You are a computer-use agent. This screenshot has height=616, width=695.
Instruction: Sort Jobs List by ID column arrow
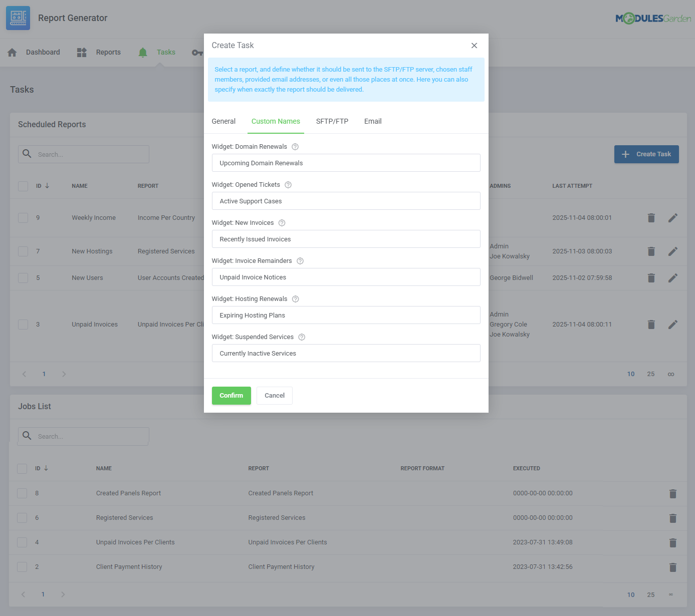(46, 468)
